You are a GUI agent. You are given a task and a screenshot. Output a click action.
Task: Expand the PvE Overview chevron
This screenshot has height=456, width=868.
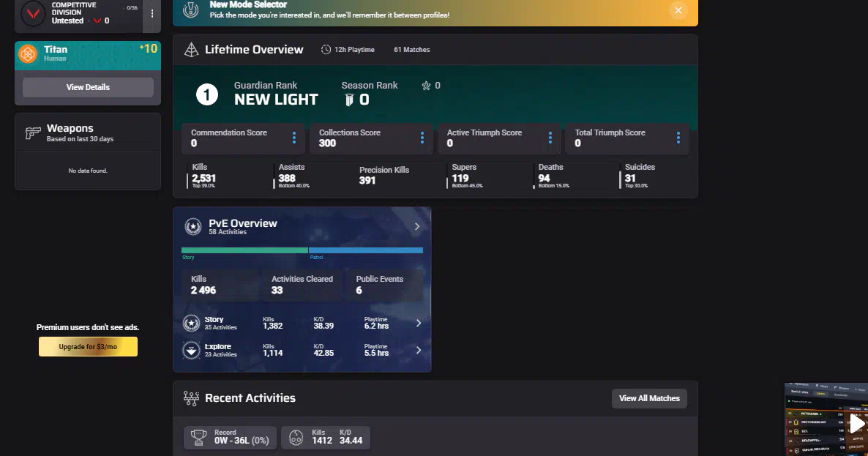[417, 227]
